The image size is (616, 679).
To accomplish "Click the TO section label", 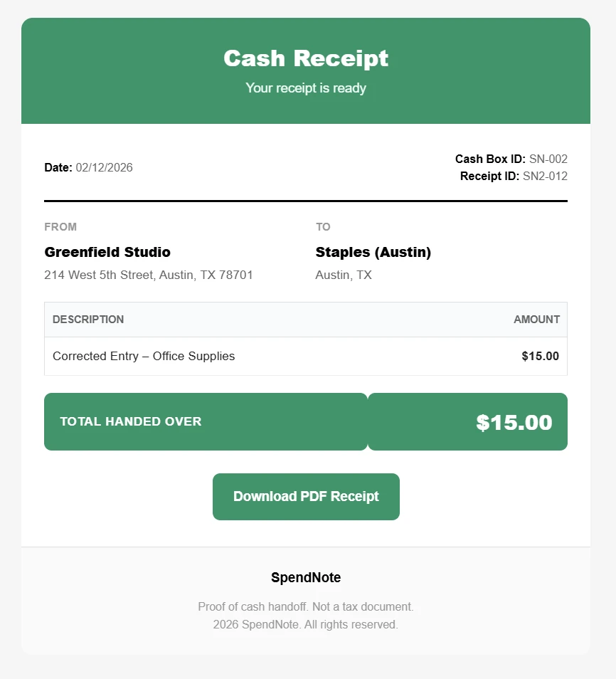I will [323, 226].
